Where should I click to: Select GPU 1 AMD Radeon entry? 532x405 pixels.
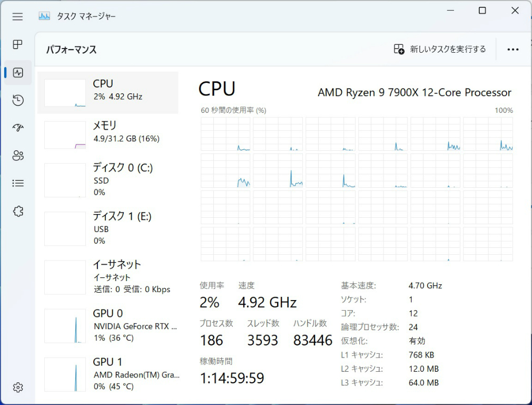108,374
